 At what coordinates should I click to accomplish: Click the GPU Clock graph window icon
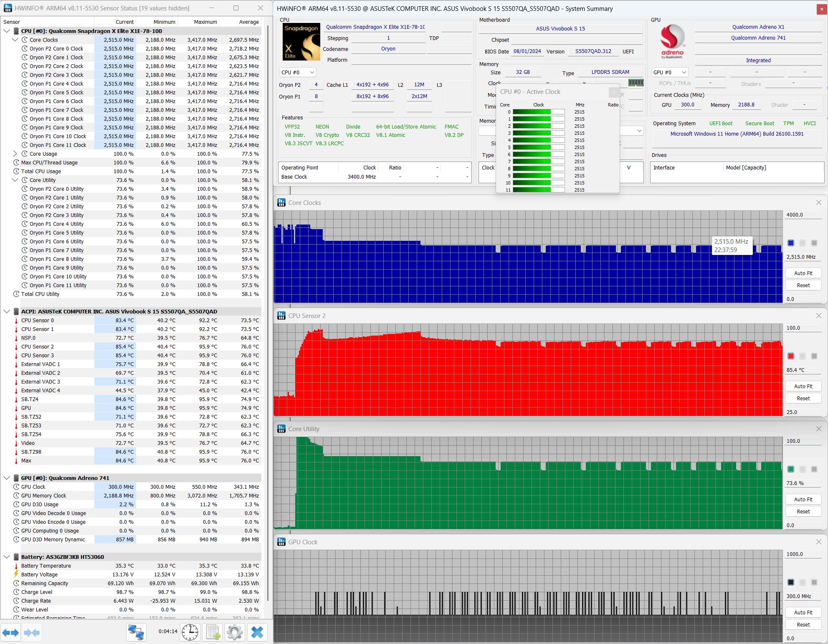coord(282,542)
